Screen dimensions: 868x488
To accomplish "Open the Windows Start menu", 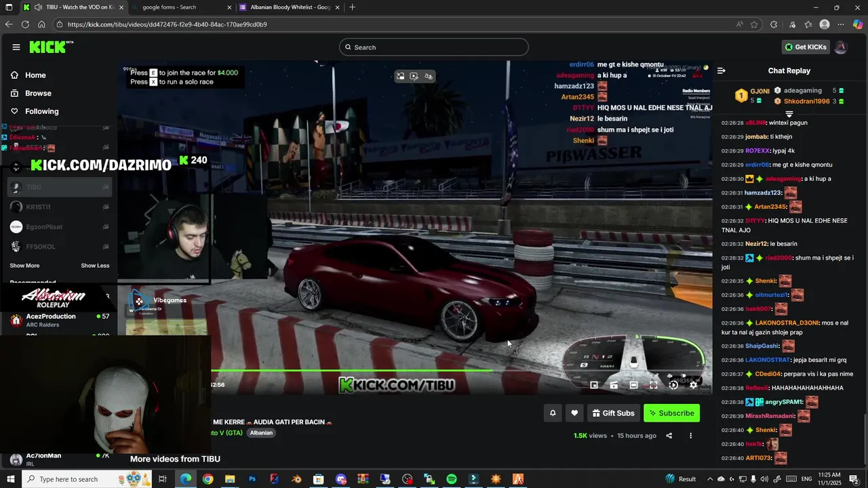I will 11,479.
